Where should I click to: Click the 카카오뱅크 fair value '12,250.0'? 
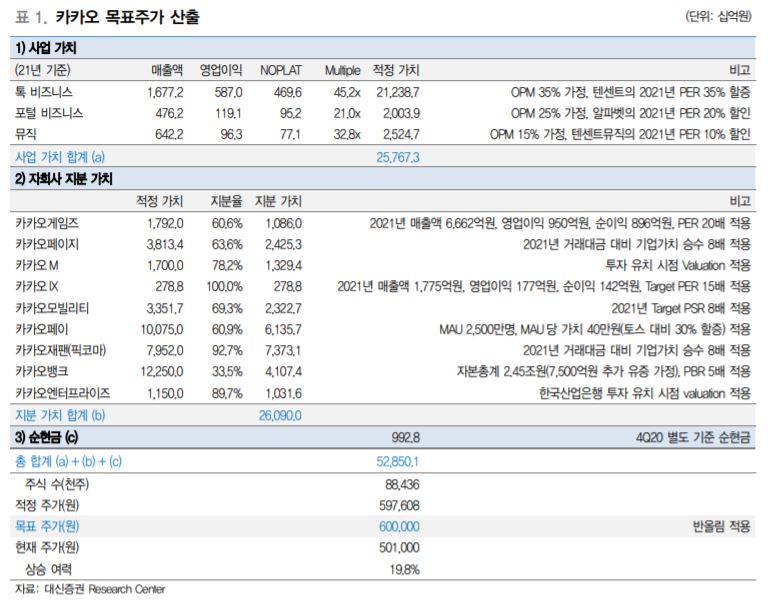point(162,371)
